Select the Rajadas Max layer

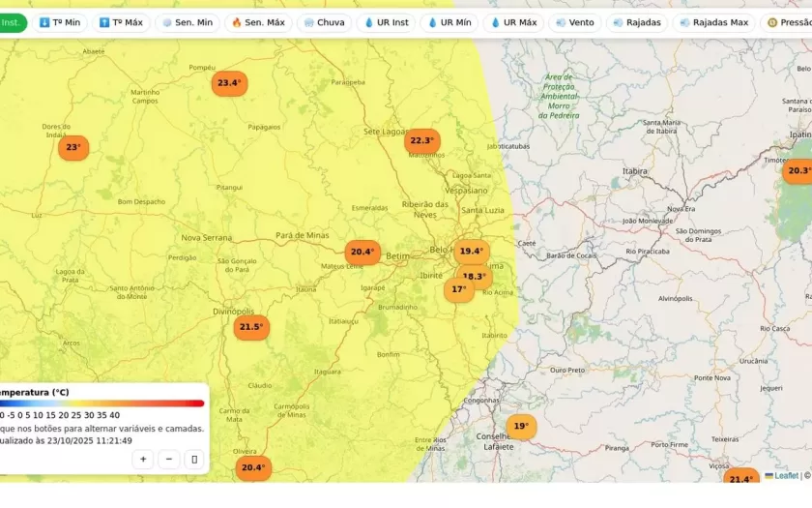(713, 22)
